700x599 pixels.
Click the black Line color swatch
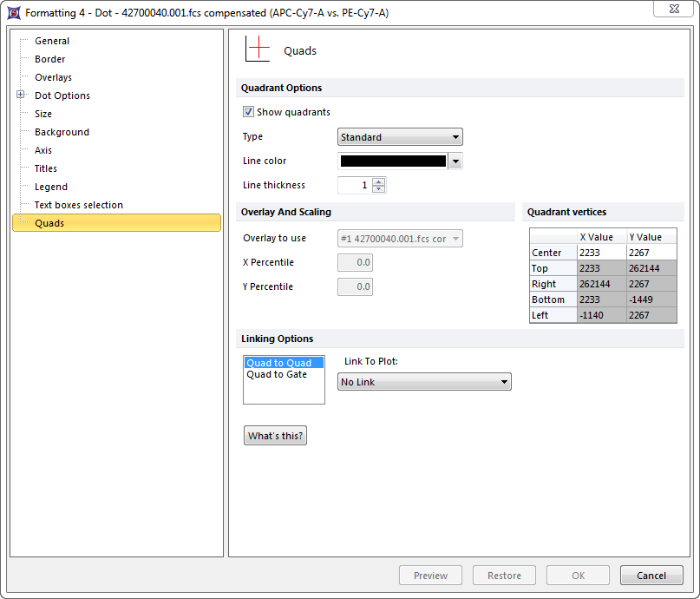[393, 161]
